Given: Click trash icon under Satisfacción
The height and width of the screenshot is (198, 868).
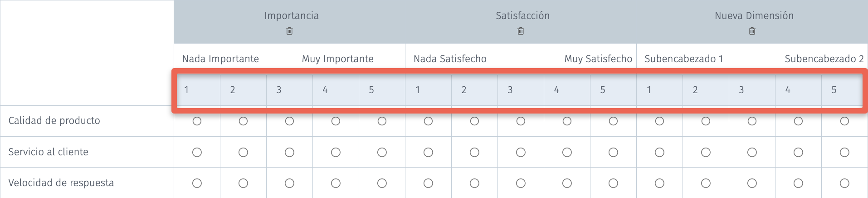Looking at the screenshot, I should (x=521, y=31).
